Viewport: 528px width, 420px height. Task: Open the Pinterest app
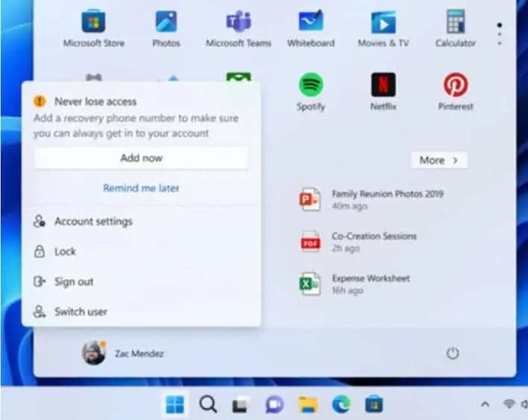pyautogui.click(x=455, y=92)
